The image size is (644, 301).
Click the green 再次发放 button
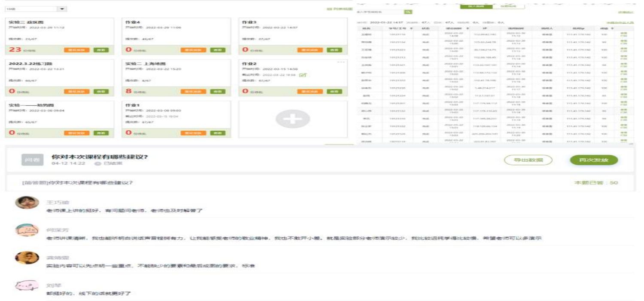click(594, 160)
